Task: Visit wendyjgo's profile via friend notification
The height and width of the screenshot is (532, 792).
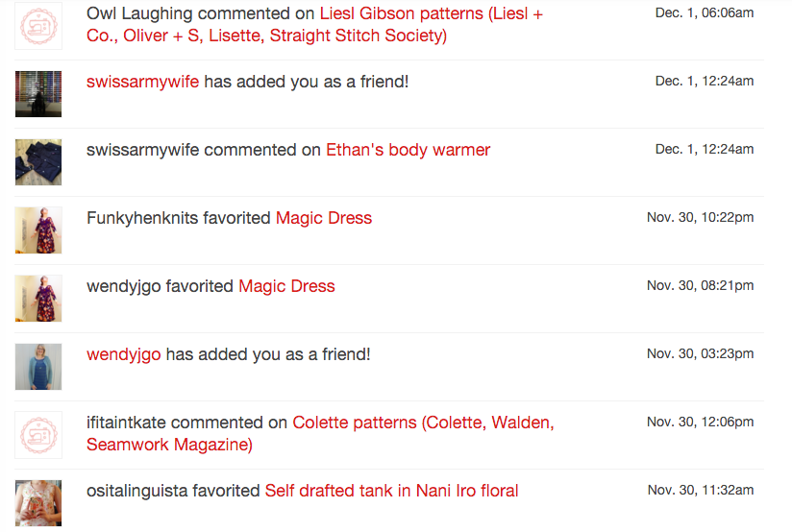Action: tap(124, 355)
